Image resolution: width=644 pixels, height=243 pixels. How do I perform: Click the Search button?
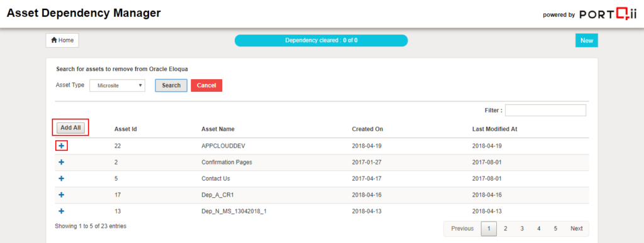tap(171, 85)
